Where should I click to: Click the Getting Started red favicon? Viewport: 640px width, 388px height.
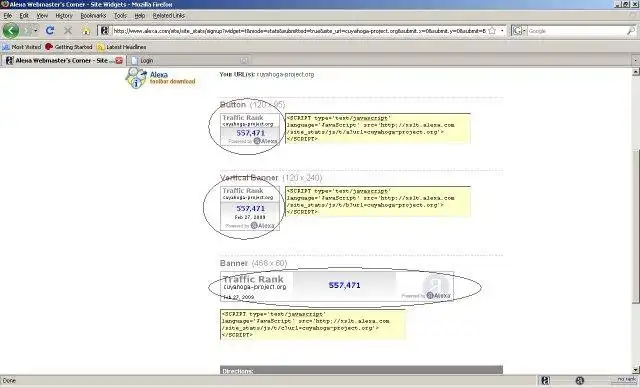click(49, 47)
